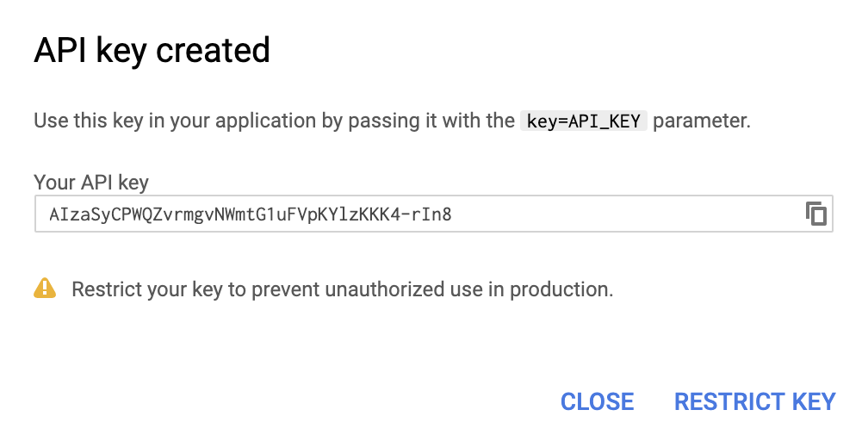Click the word "API" in the title
The height and width of the screenshot is (441, 868).
click(60, 51)
